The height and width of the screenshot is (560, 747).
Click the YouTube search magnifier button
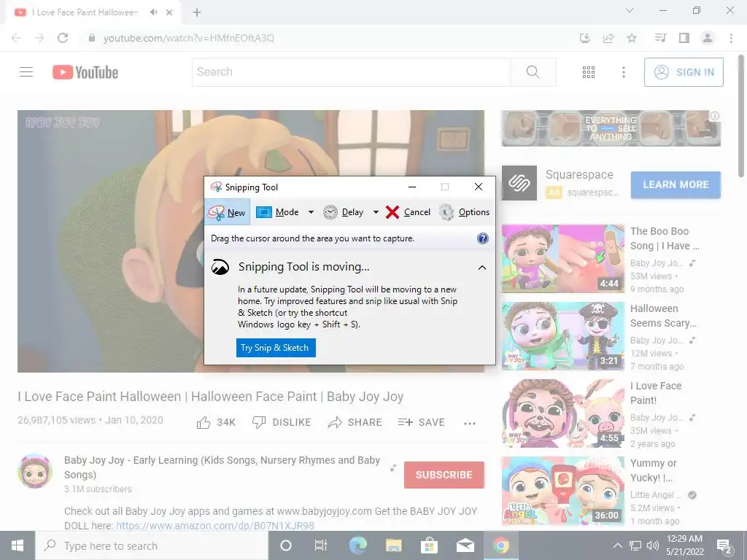point(533,72)
